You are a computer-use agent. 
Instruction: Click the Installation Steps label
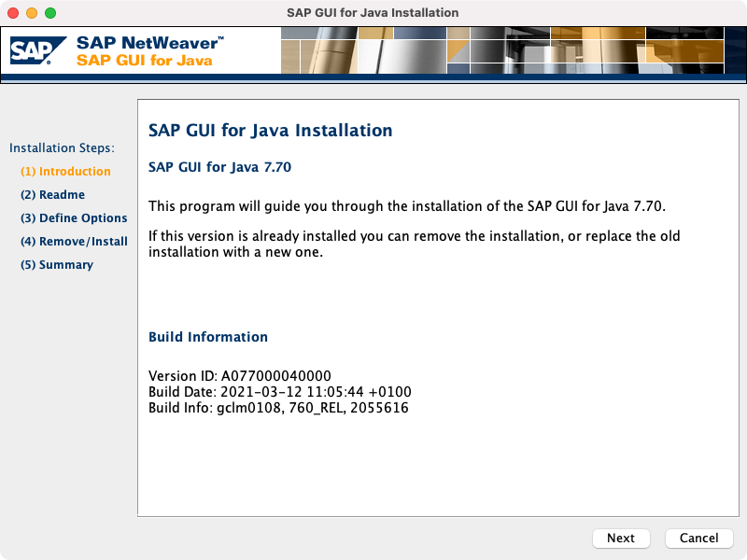tap(62, 148)
